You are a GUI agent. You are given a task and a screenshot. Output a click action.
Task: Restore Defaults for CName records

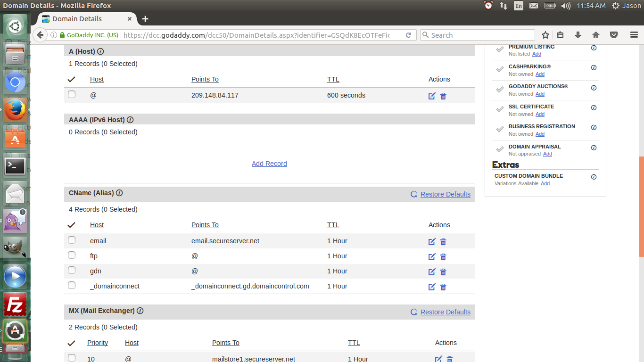pos(446,194)
